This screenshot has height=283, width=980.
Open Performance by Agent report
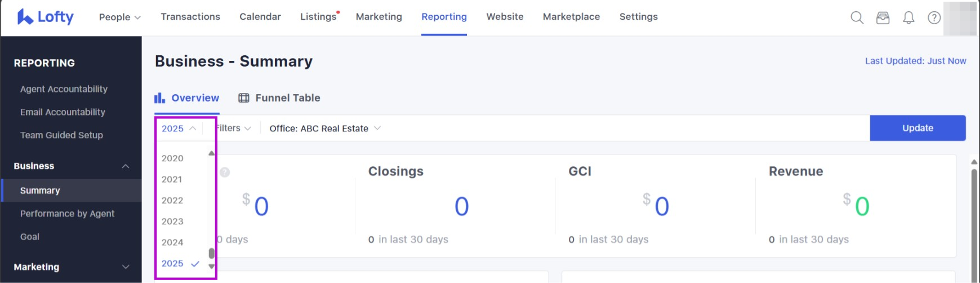(x=67, y=214)
